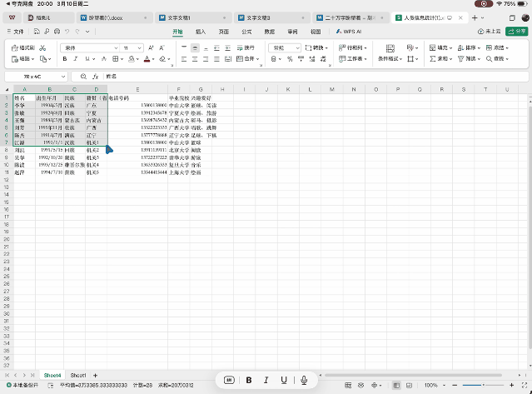The height and width of the screenshot is (394, 532).
Task: Expand the Name Box cell reference dropdown
Action: pyautogui.click(x=62, y=76)
